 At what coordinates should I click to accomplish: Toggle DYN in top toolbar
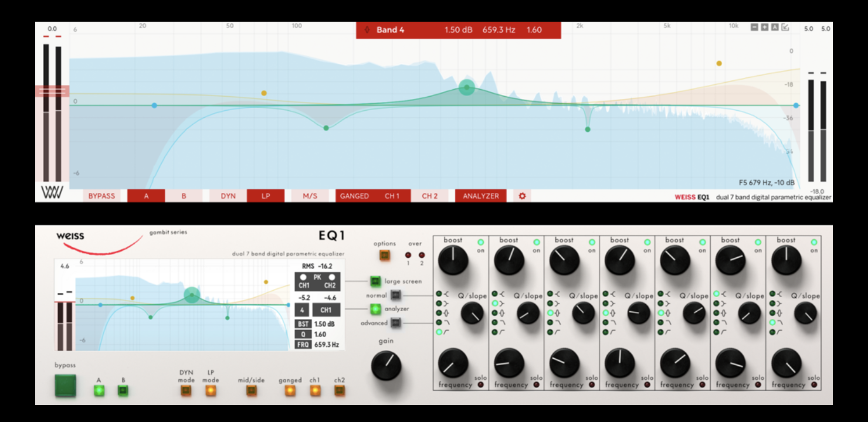click(x=228, y=196)
